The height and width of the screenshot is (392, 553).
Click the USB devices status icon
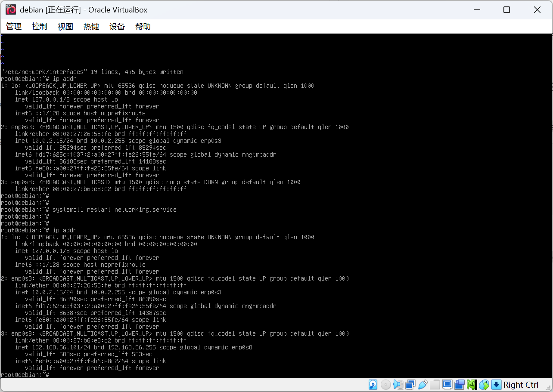click(423, 385)
